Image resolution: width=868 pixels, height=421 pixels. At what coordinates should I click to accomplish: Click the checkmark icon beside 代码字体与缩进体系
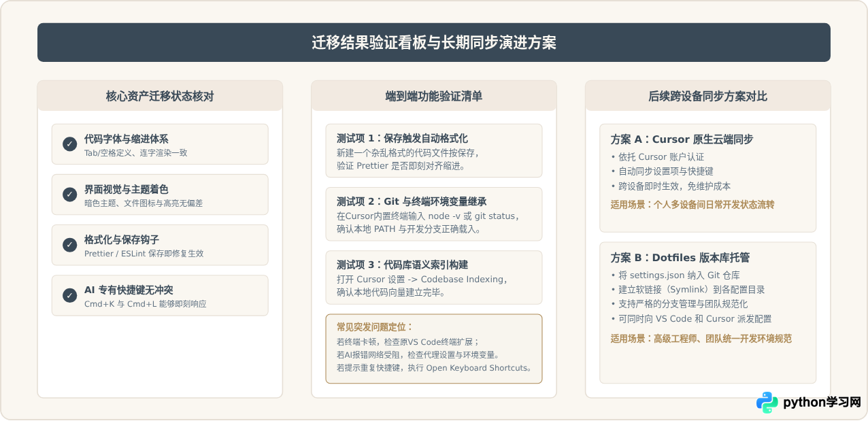pos(69,144)
